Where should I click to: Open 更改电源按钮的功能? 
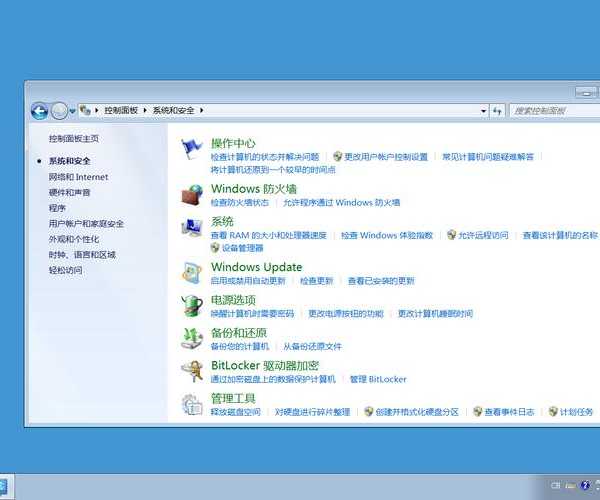pyautogui.click(x=346, y=314)
